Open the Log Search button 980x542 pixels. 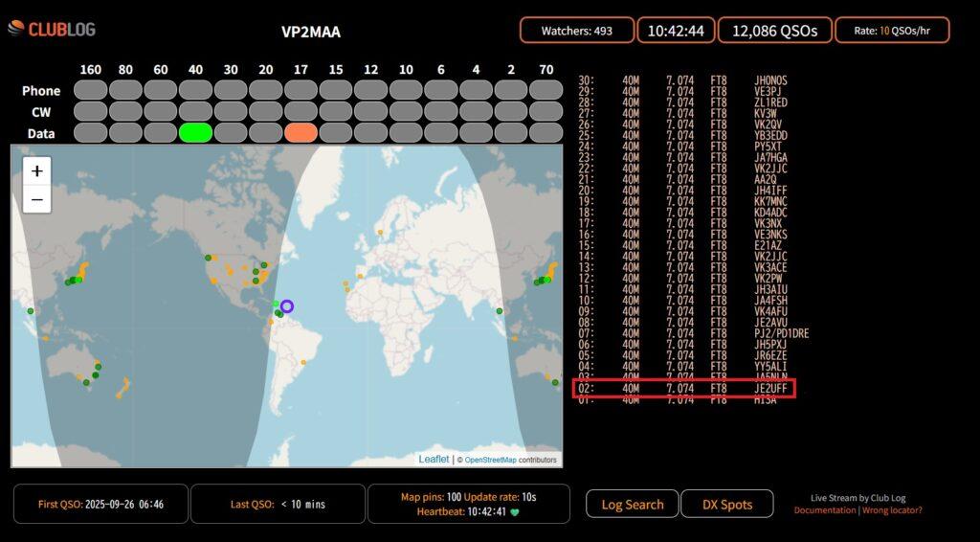[632, 504]
